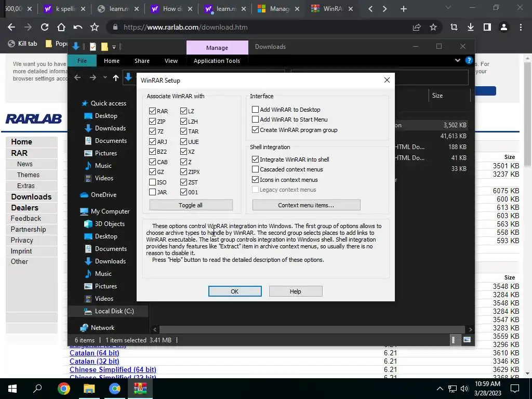This screenshot has width=532, height=399.
Task: Open Context menu items button
Action: [x=306, y=205]
